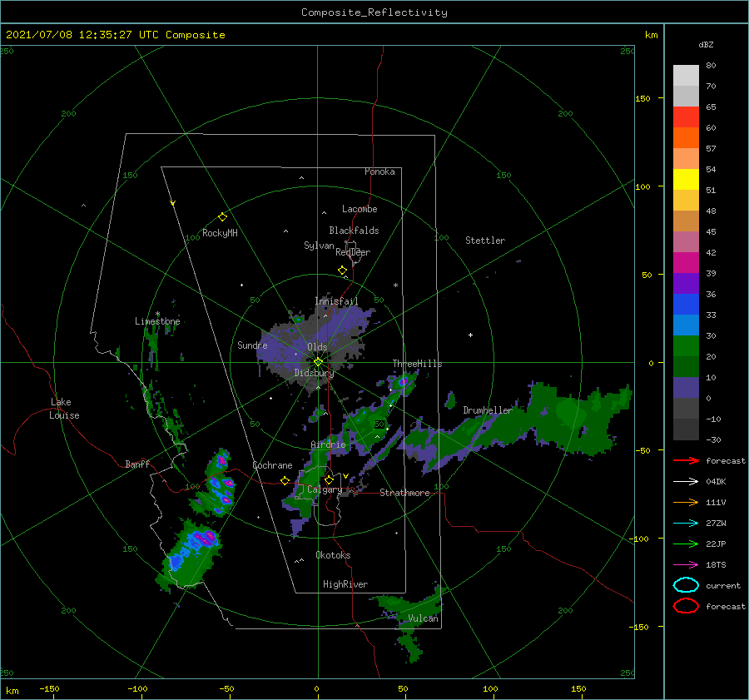Click the Limestone label
The height and width of the screenshot is (700, 749).
pos(157,321)
